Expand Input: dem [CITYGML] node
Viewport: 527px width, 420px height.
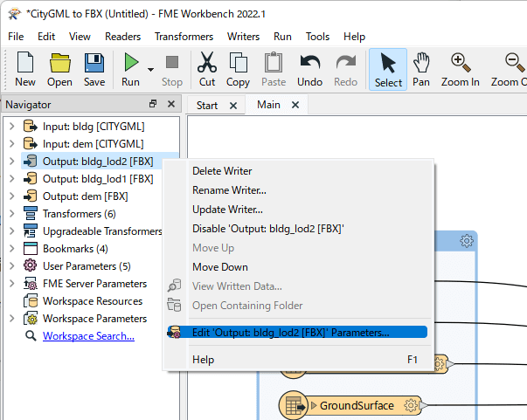[x=11, y=144]
